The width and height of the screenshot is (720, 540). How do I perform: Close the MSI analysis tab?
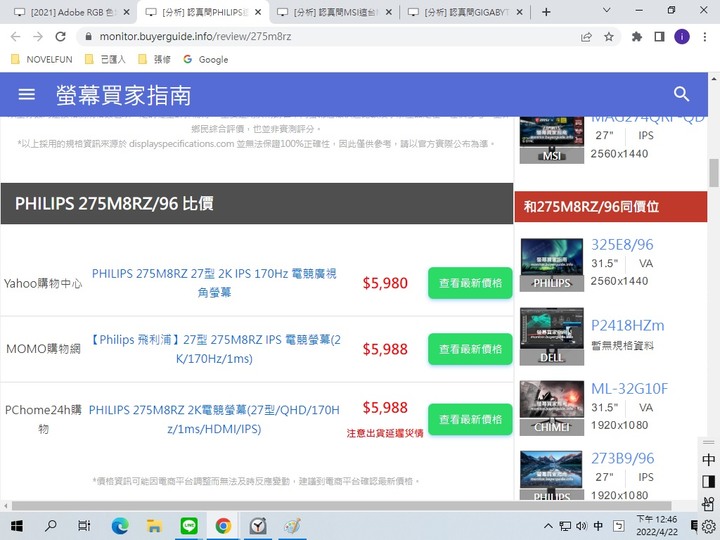388,12
